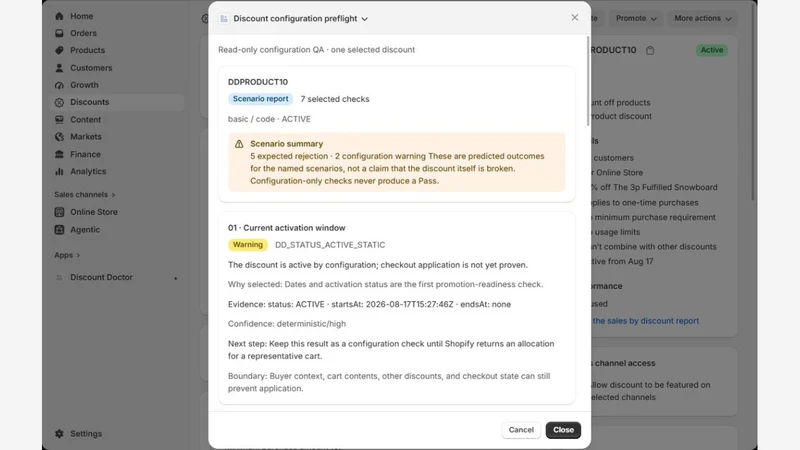The height and width of the screenshot is (450, 800).
Task: Open Orders via its inbox icon
Action: coord(59,33)
